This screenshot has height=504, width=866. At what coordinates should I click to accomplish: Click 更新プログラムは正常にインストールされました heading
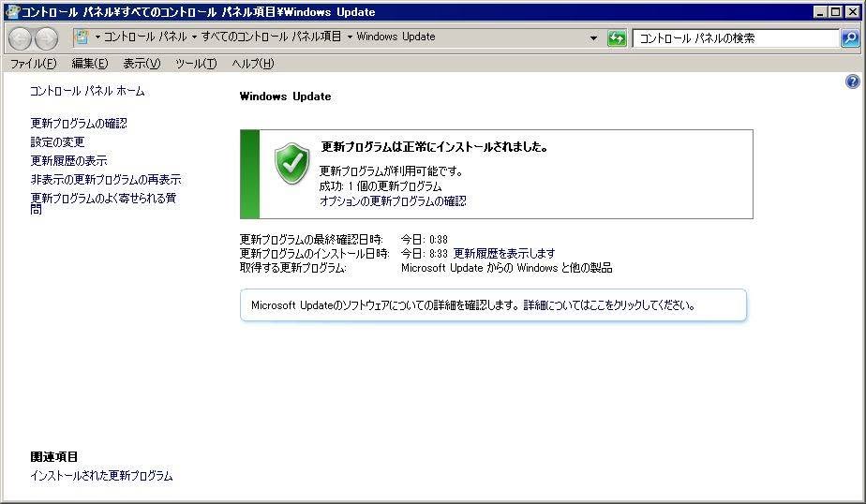(434, 147)
